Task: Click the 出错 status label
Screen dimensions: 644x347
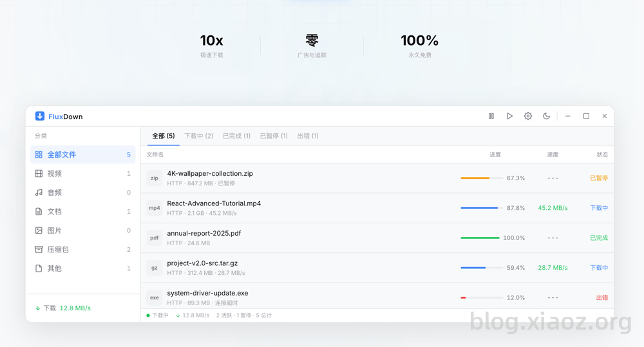Action: click(602, 297)
